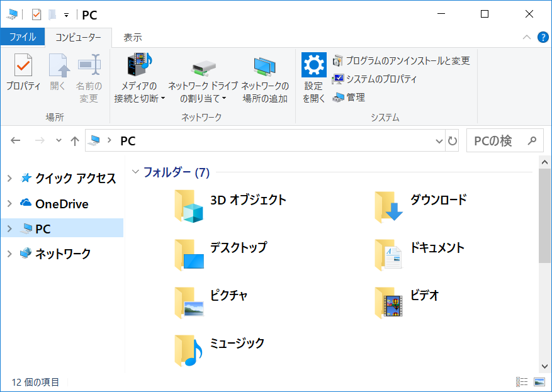
Task: Switch to large icons view in status bar
Action: 539,382
